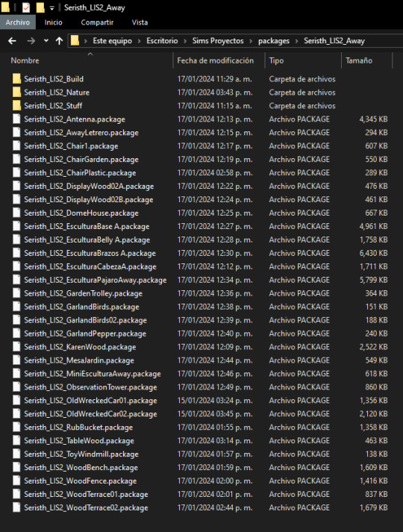
Task: Expand the chevron before Este equipo breadcrumb
Action: point(86,41)
